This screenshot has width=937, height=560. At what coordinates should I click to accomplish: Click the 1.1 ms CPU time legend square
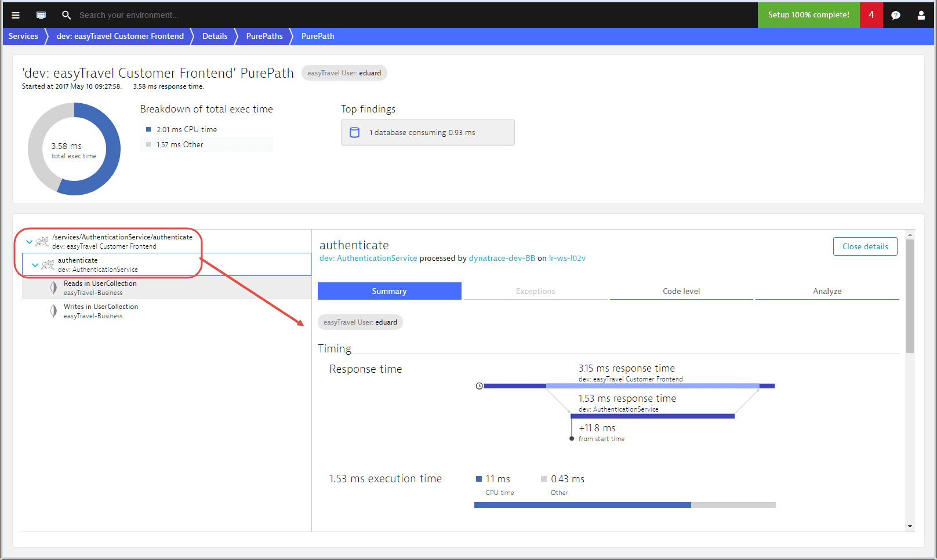pos(479,479)
